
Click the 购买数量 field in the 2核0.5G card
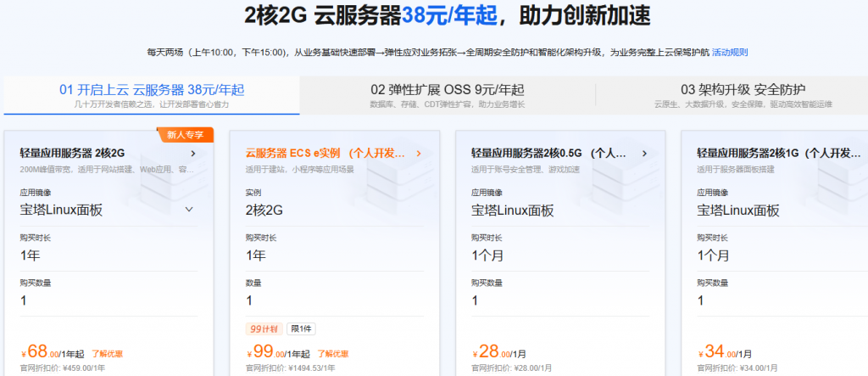559,300
